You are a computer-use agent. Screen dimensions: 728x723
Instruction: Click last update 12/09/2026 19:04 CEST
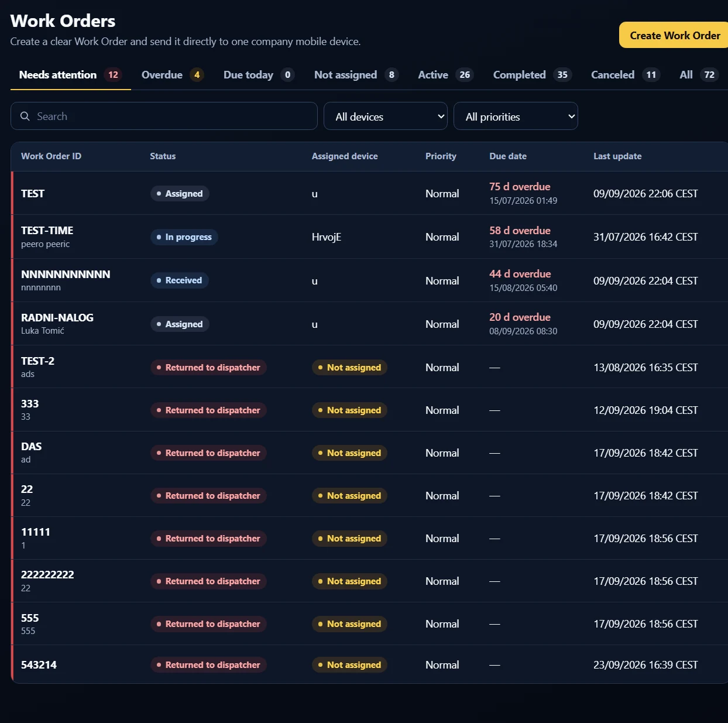pyautogui.click(x=645, y=410)
